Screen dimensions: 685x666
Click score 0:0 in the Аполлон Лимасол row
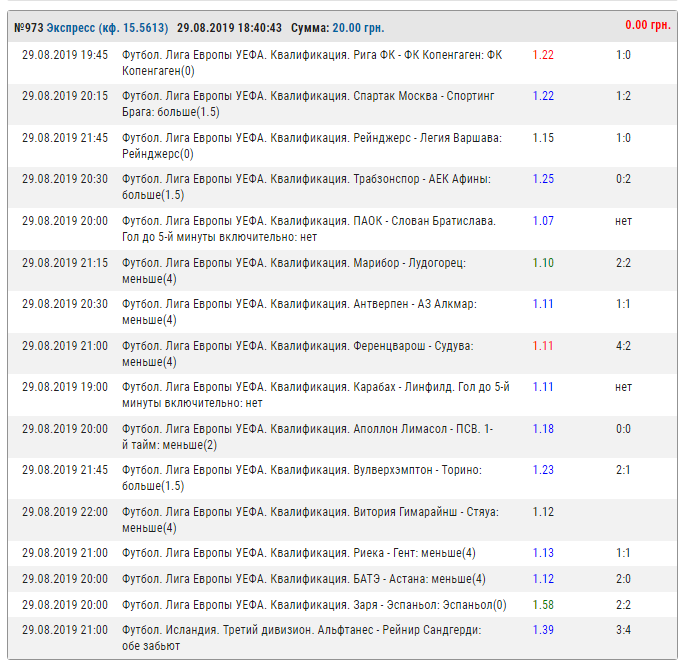pyautogui.click(x=623, y=429)
